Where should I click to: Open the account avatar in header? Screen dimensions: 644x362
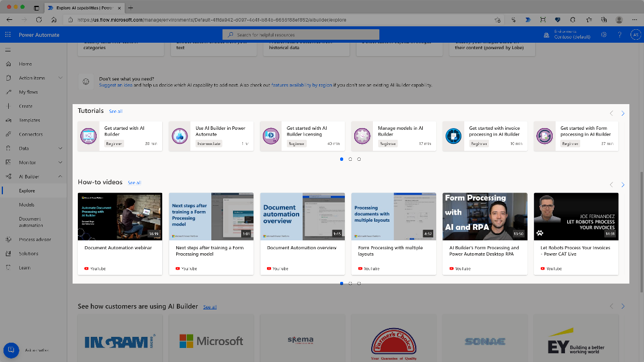(x=635, y=35)
